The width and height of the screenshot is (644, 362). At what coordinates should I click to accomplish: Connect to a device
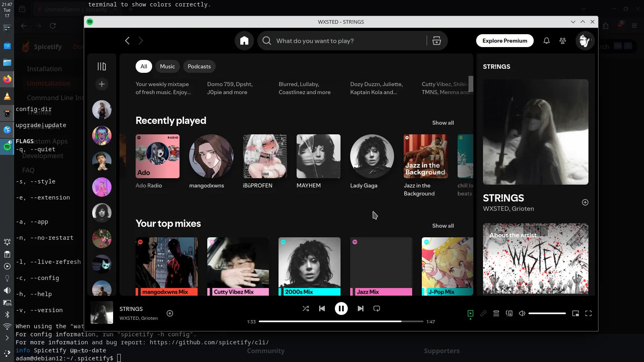pos(509,313)
